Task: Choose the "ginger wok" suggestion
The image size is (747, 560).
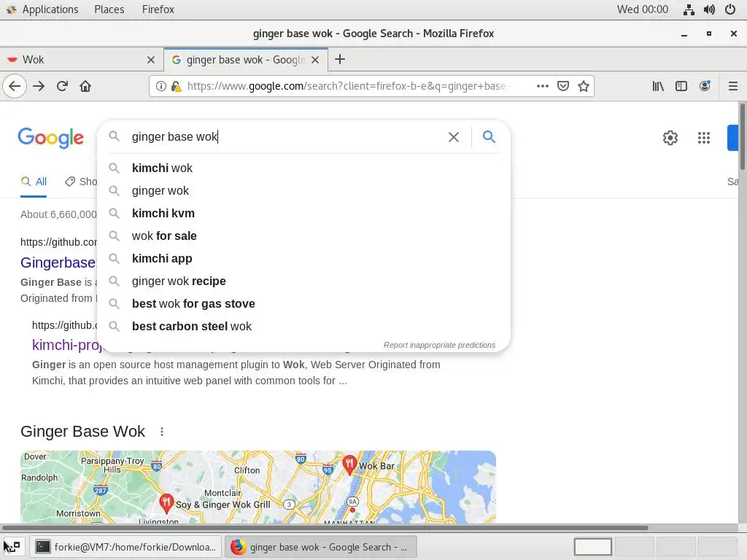Action: (304, 191)
